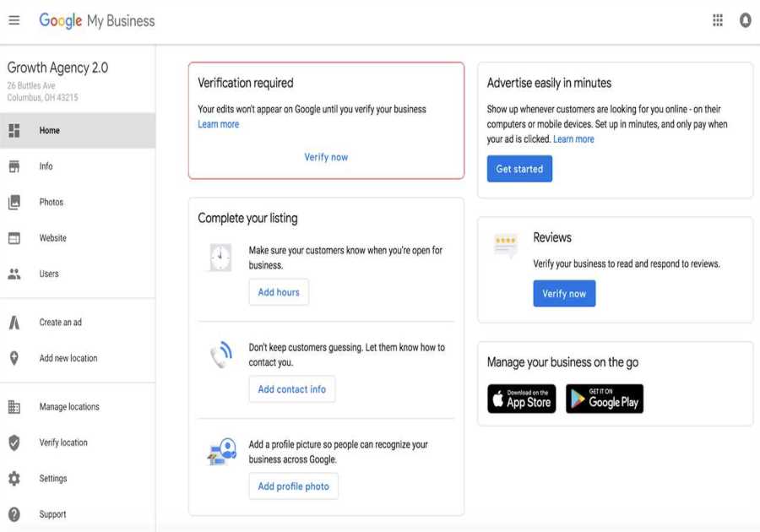
Task: Select the Add new location pin icon
Action: tap(14, 358)
